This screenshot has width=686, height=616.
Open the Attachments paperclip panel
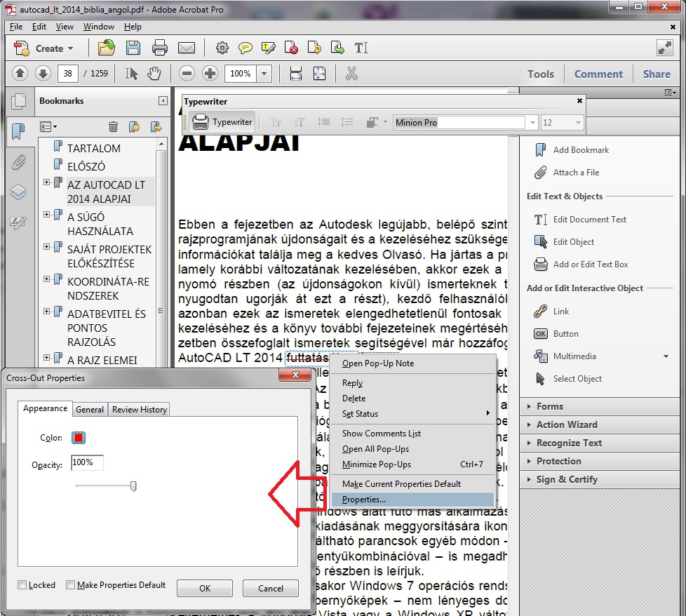click(x=18, y=162)
